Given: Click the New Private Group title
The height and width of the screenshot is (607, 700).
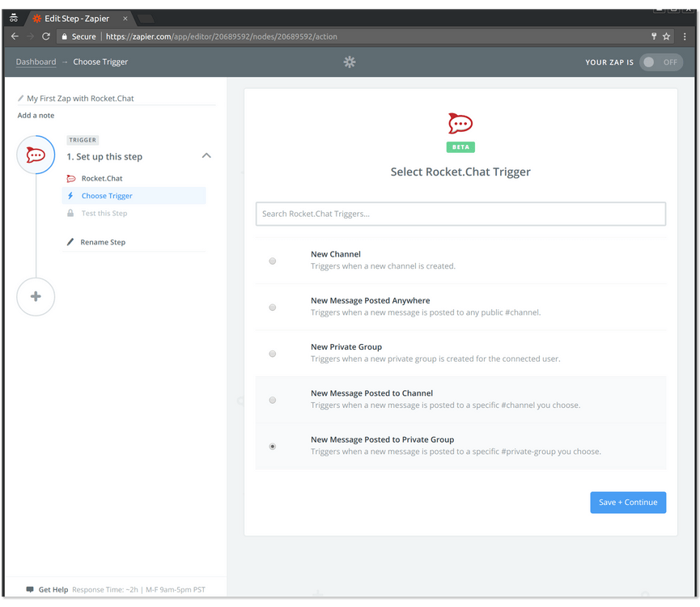Looking at the screenshot, I should pyautogui.click(x=346, y=347).
